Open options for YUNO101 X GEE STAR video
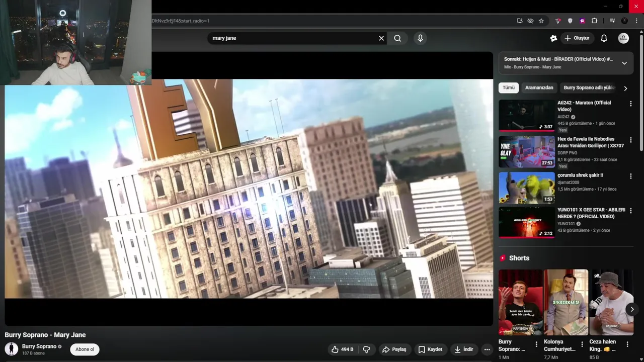This screenshot has height=362, width=644. pos(630,210)
